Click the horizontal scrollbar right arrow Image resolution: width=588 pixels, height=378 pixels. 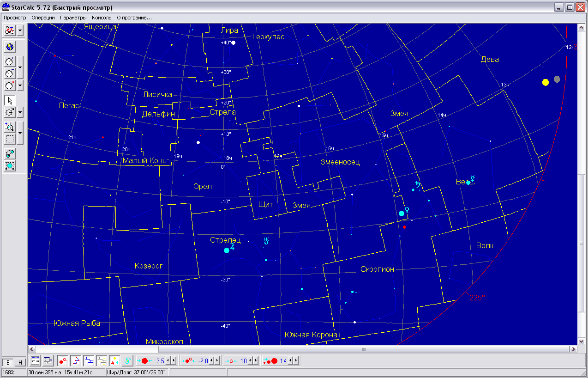coord(574,349)
